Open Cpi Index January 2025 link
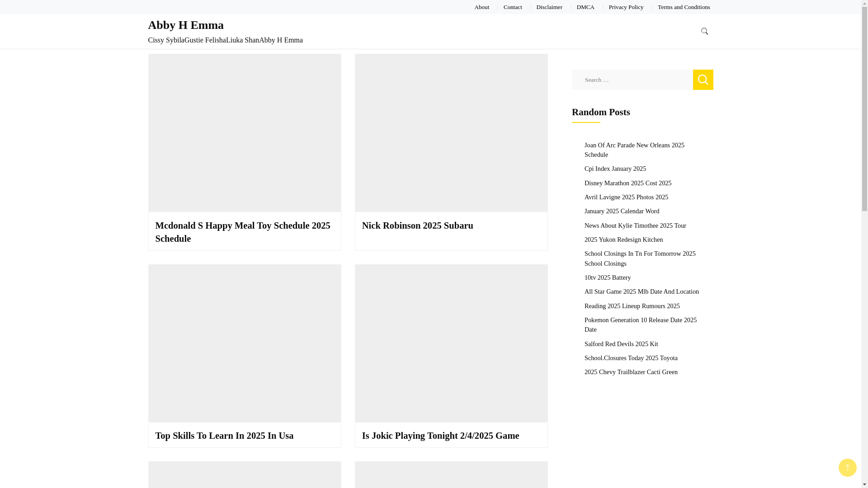The height and width of the screenshot is (488, 868). [615, 169]
